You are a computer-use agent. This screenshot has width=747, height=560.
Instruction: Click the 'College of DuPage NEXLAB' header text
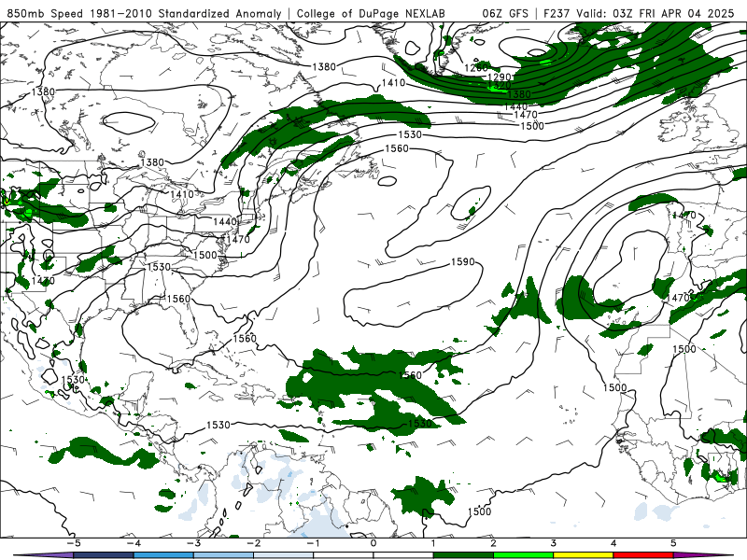(371, 13)
